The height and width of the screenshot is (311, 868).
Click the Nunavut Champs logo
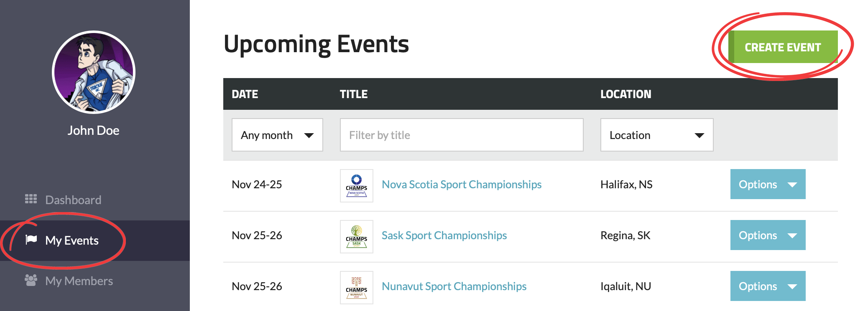pos(356,288)
